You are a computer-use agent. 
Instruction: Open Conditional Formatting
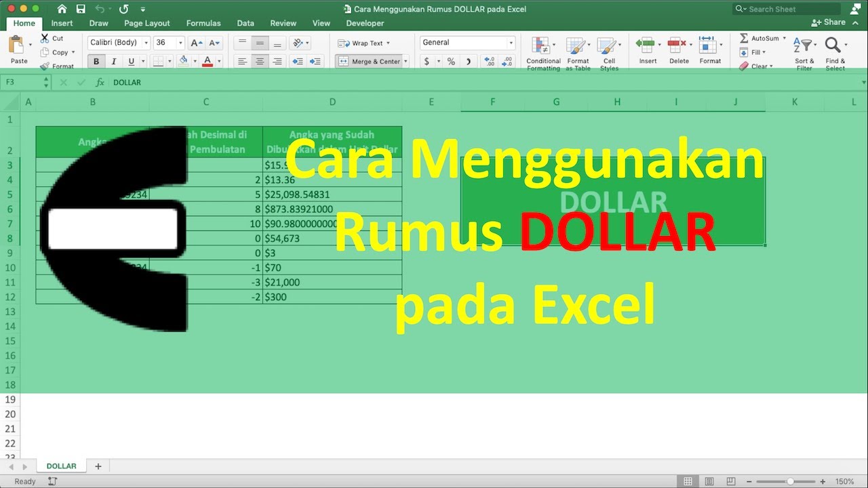tap(543, 54)
